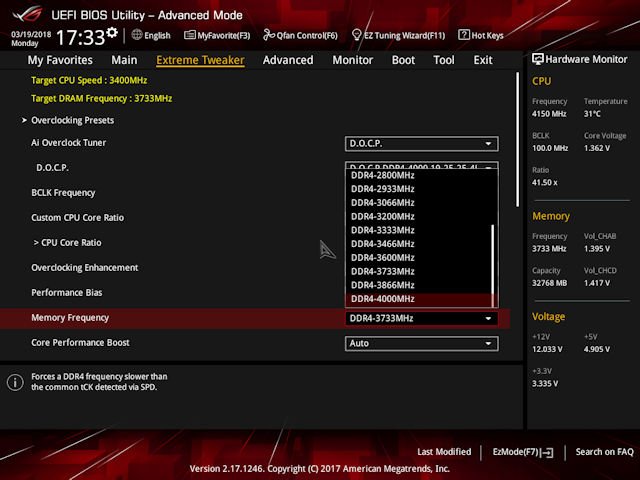Screen dimensions: 640x480
Task: Choose the highlighted DDR4-4000MHz option
Action: tap(418, 299)
